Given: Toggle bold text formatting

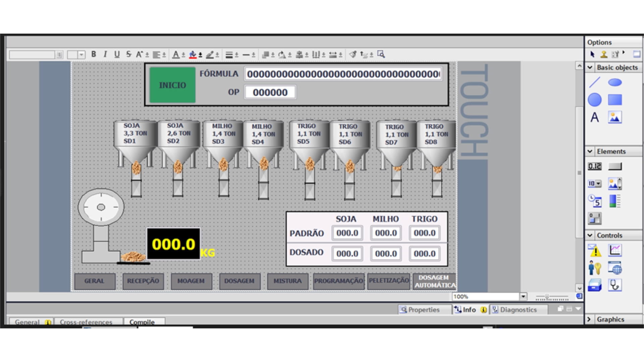Looking at the screenshot, I should coord(94,54).
